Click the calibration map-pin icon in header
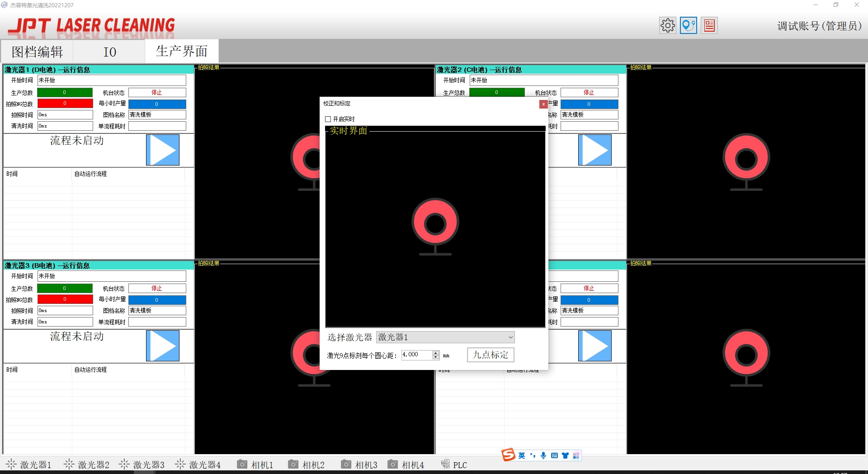The width and height of the screenshot is (868, 474). click(688, 25)
